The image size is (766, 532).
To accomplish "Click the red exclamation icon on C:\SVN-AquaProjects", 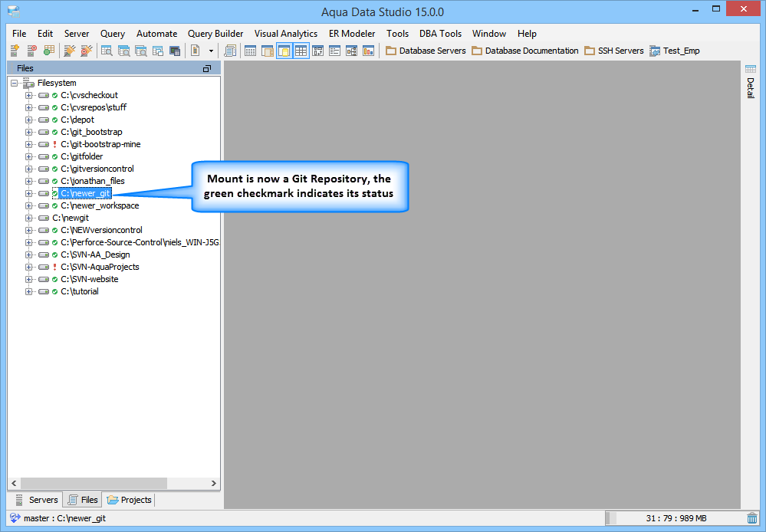I will point(54,267).
